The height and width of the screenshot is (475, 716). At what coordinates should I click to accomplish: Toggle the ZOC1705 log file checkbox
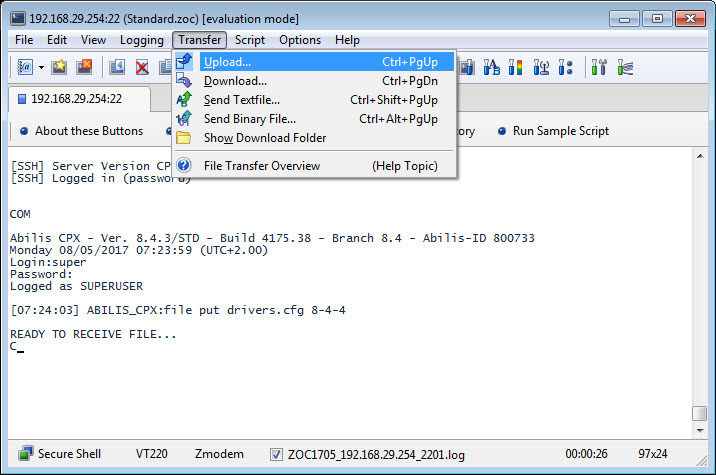277,454
